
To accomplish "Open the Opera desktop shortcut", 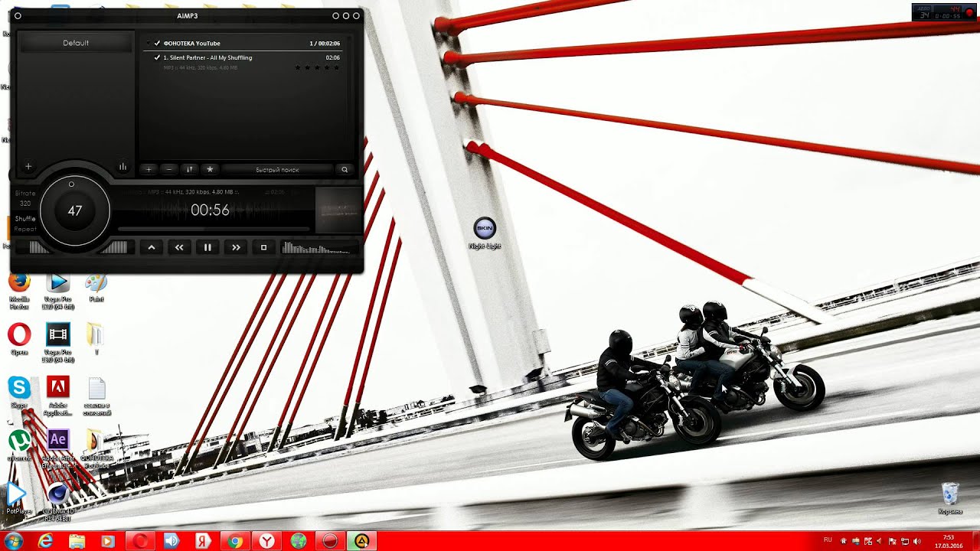I will (x=19, y=339).
